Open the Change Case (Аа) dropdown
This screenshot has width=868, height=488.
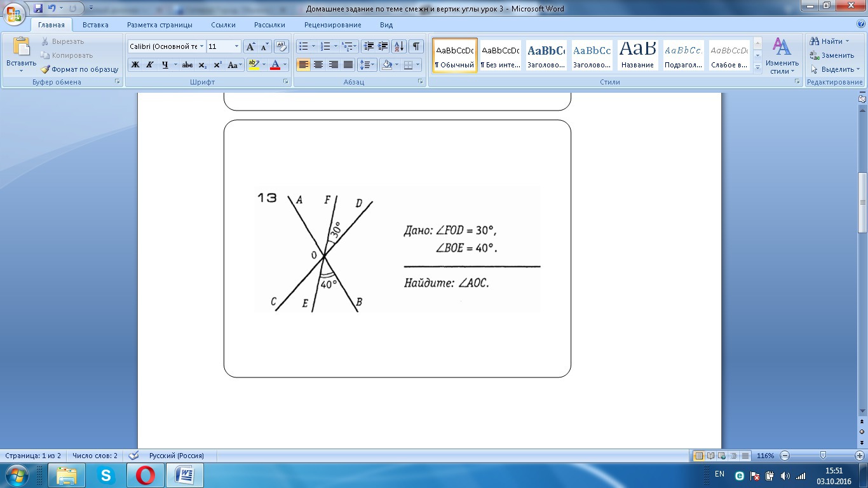(x=235, y=65)
